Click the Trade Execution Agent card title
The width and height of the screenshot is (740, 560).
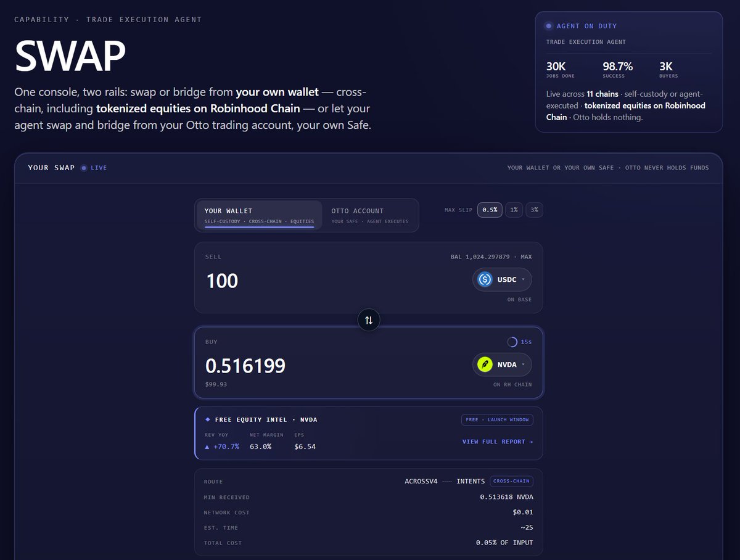[x=586, y=42]
